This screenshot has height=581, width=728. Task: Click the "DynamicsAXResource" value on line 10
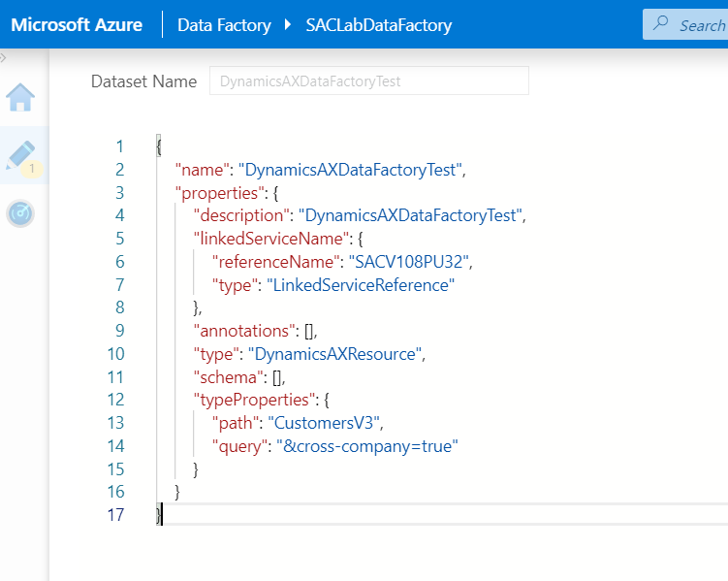334,354
